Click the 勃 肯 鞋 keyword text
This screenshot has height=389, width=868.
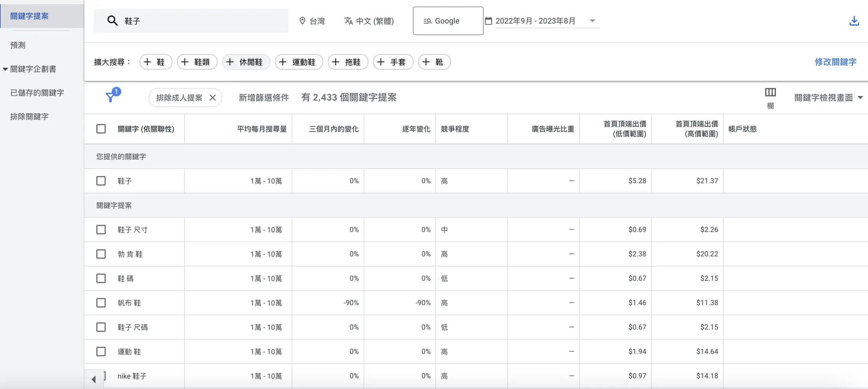[130, 254]
